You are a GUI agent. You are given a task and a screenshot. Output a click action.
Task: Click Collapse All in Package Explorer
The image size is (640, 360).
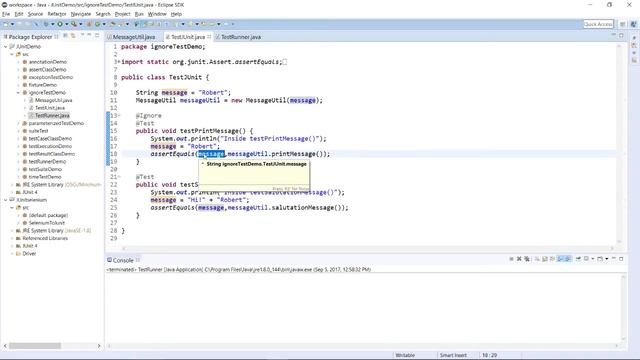click(x=65, y=36)
